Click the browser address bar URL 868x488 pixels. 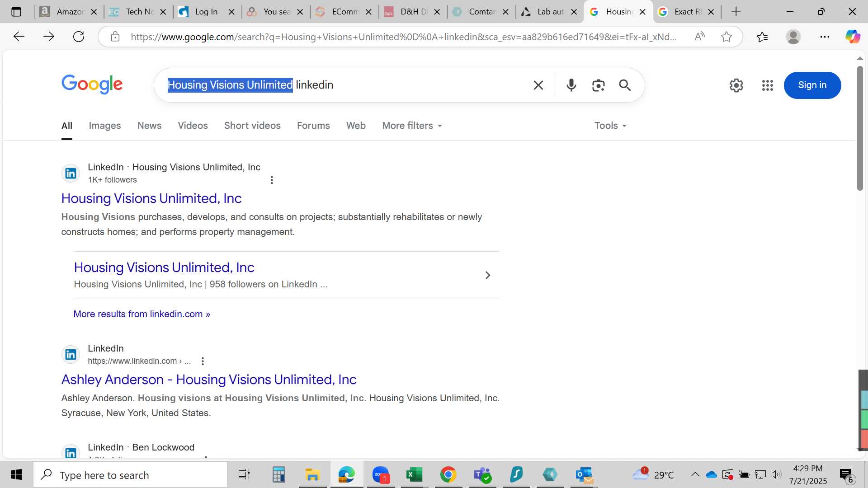[404, 37]
